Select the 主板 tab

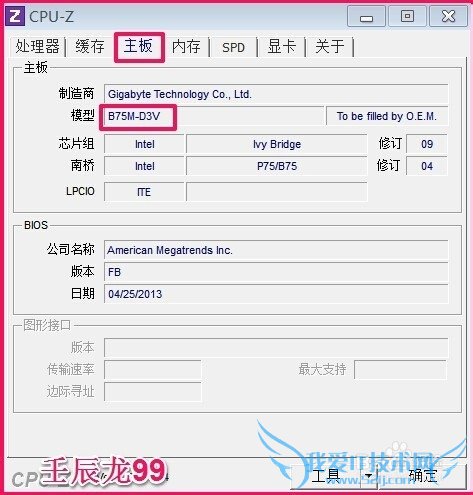139,46
